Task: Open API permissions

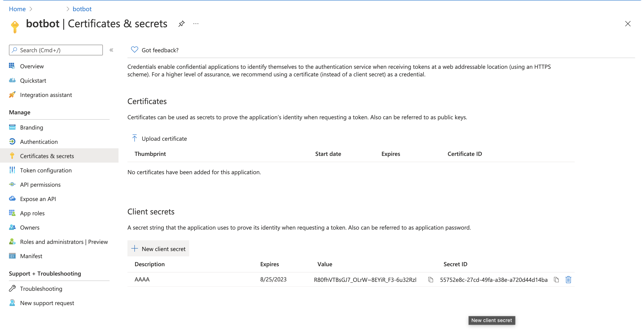Action: pyautogui.click(x=40, y=184)
